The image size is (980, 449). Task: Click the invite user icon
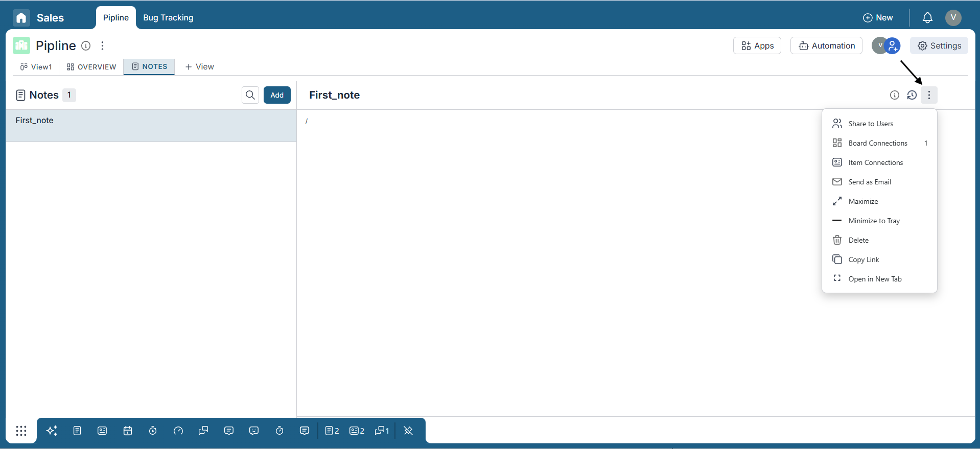click(893, 46)
